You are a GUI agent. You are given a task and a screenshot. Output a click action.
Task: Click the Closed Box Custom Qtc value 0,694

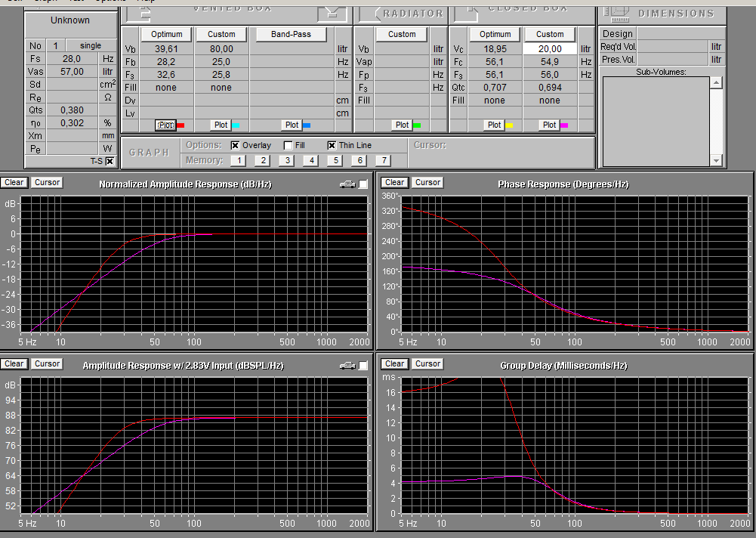(550, 88)
